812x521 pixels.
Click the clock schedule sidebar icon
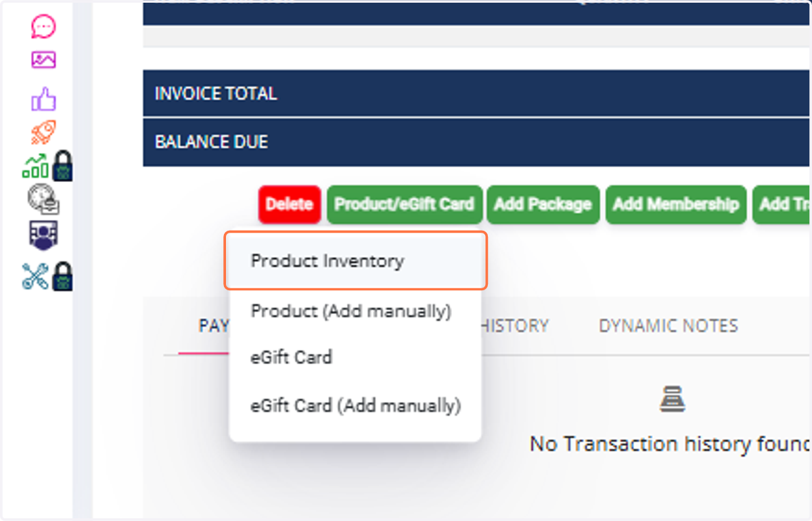point(43,200)
